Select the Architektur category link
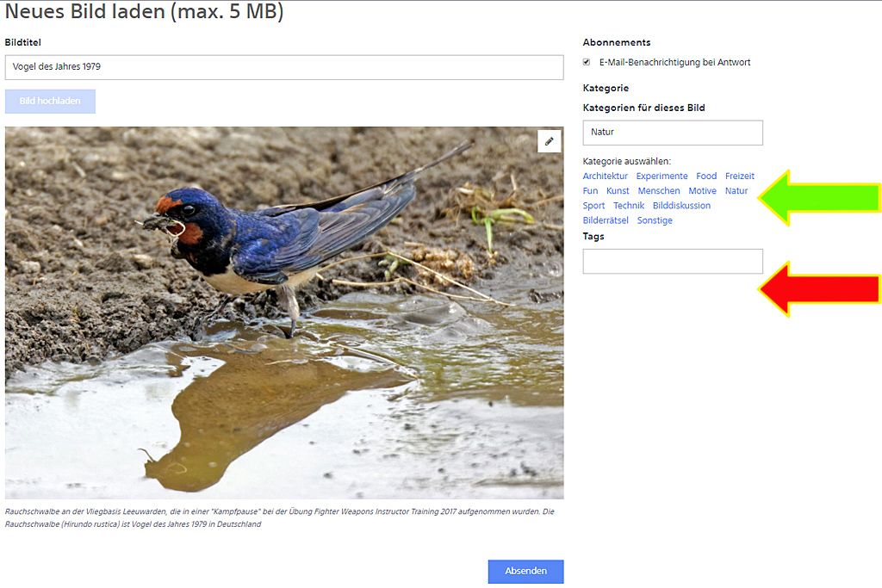Image resolution: width=882 pixels, height=588 pixels. 605,176
